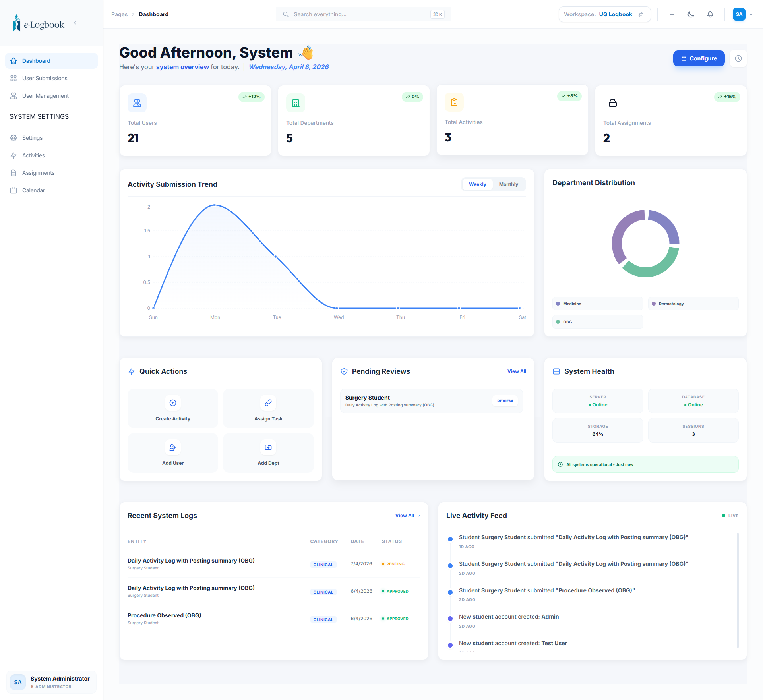Viewport: 763px width, 700px height.
Task: Click the clock history icon near Configure
Action: (738, 58)
